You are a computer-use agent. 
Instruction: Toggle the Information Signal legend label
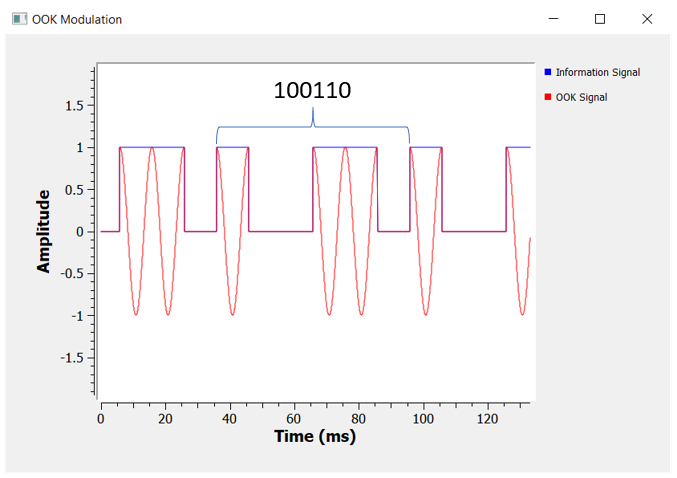(597, 72)
